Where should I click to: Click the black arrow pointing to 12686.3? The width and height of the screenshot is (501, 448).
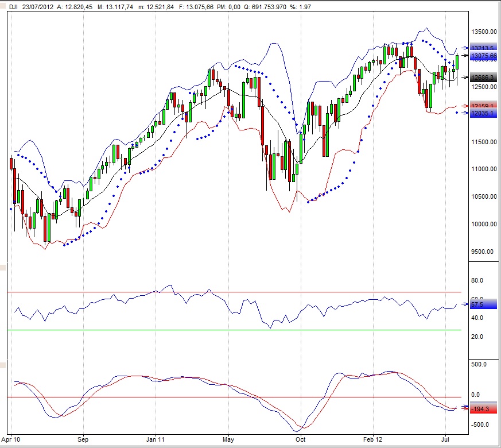(x=466, y=77)
